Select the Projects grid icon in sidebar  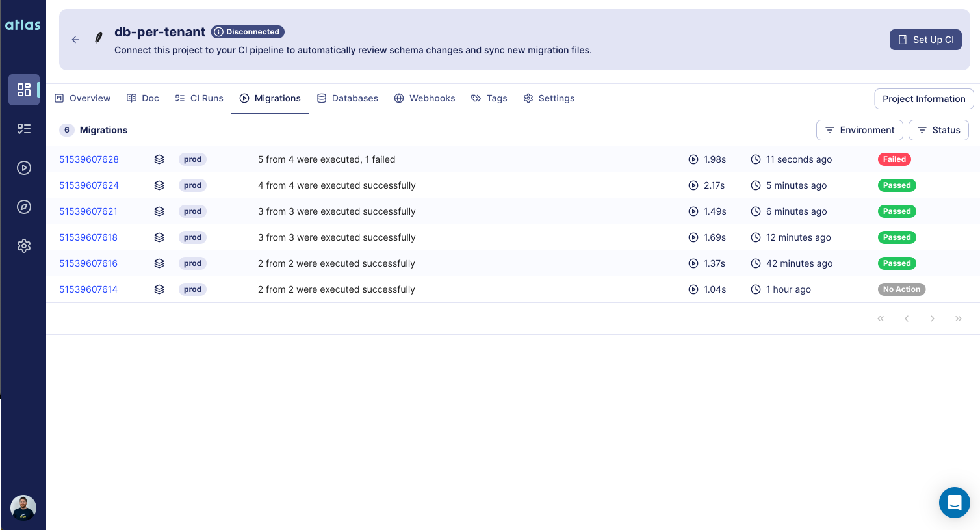24,90
